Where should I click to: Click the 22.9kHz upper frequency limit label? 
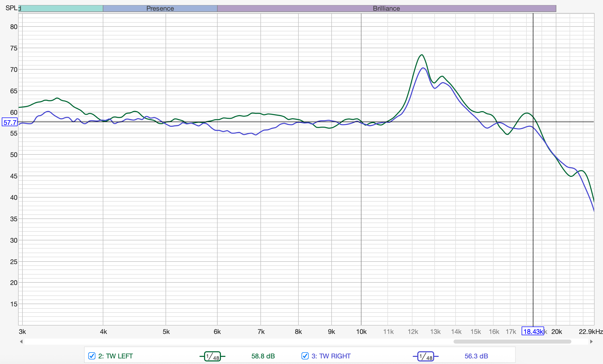point(590,332)
